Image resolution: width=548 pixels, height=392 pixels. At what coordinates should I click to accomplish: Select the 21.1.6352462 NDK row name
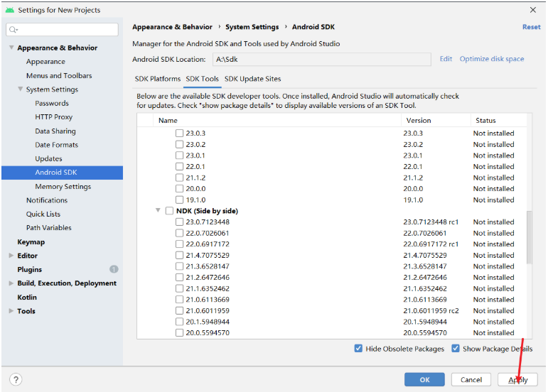[208, 288]
